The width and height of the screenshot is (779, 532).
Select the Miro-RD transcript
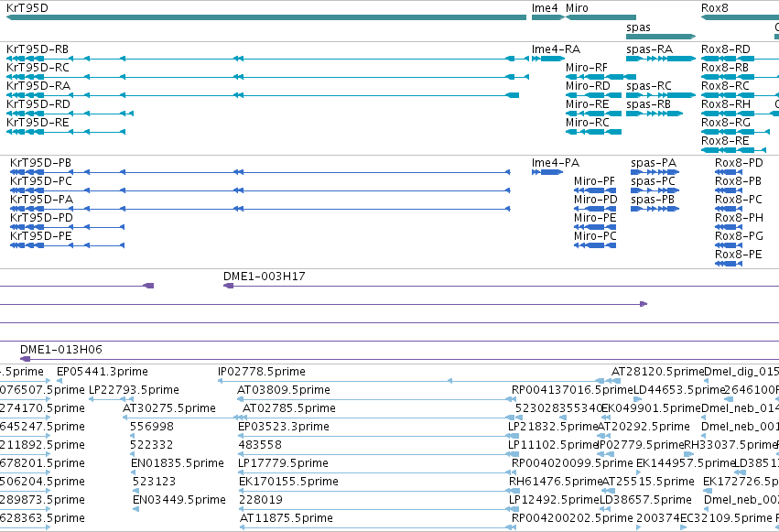(x=588, y=86)
